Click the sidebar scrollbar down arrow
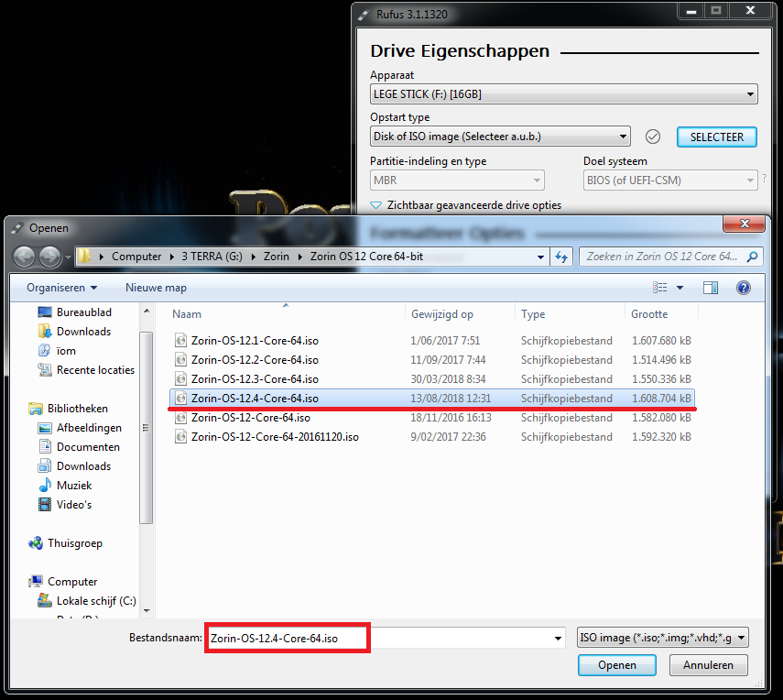 tap(147, 610)
